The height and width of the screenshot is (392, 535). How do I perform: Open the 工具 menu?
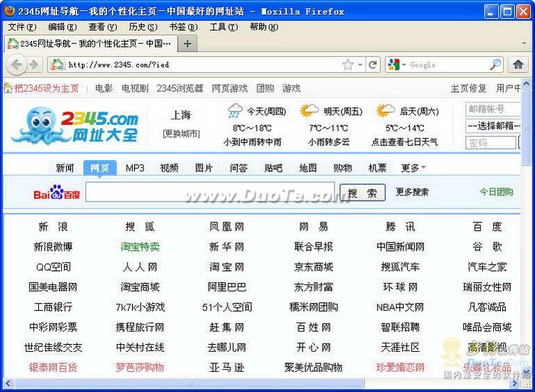point(223,27)
